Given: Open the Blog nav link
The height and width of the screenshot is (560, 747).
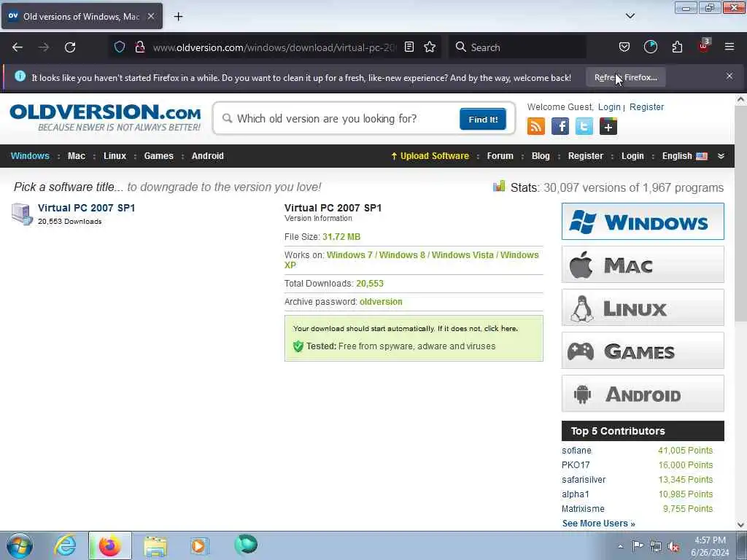Looking at the screenshot, I should 541,156.
